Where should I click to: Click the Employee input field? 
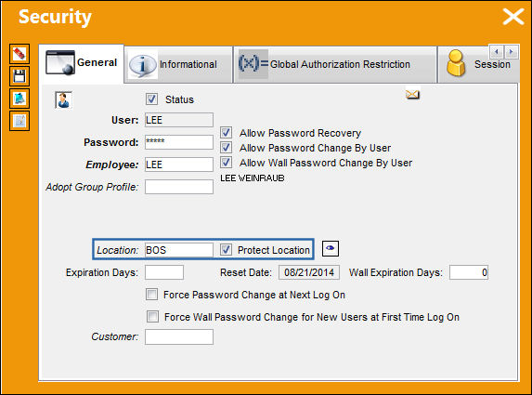point(179,165)
